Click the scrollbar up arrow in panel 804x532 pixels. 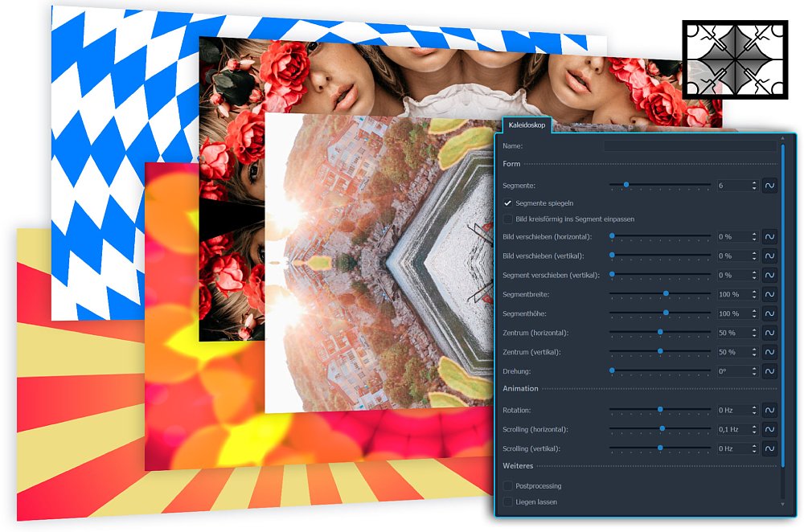click(x=783, y=138)
